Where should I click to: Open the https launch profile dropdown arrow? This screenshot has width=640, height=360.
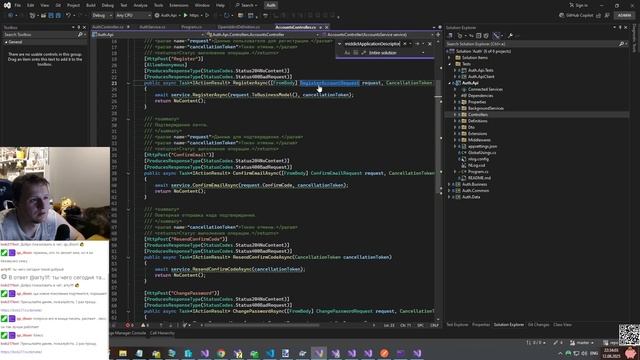pyautogui.click(x=202, y=16)
